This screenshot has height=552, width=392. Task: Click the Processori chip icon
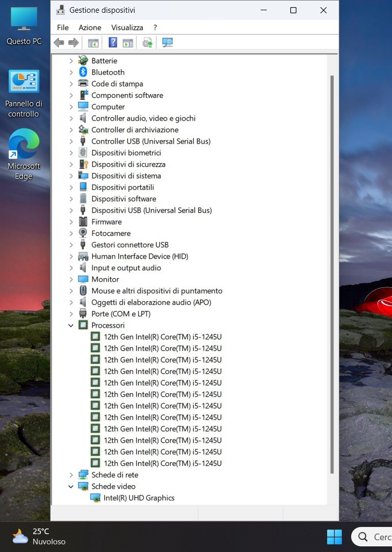83,325
